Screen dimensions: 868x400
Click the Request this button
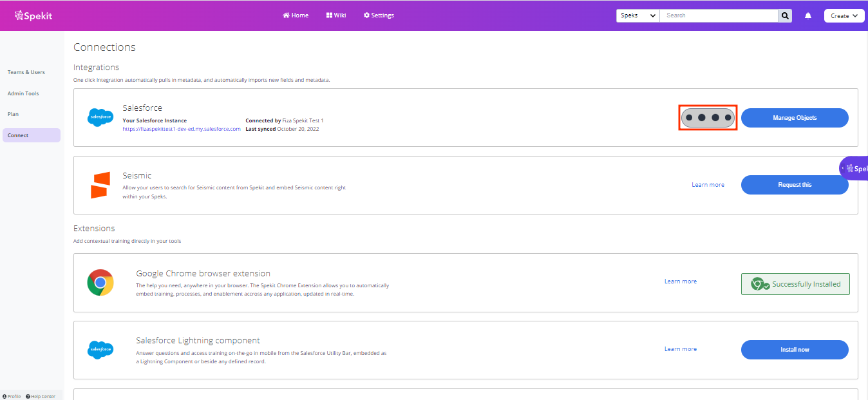[795, 185]
